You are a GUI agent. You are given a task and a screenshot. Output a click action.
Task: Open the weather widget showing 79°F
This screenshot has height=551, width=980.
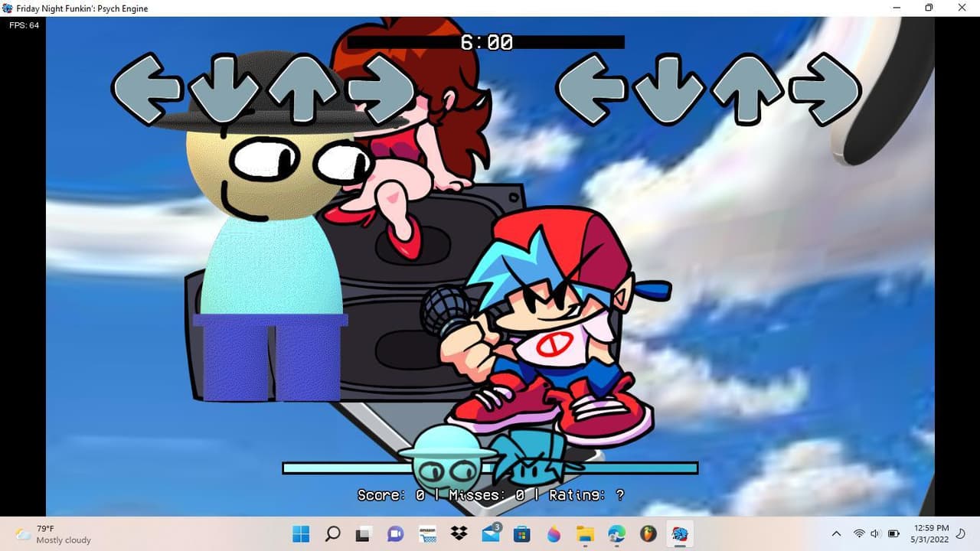[54, 534]
